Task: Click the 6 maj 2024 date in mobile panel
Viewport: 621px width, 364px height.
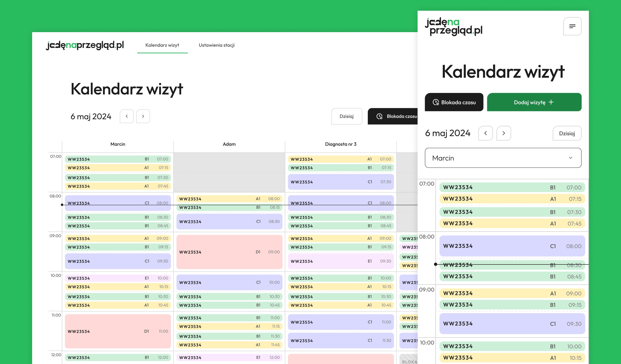Action: click(448, 133)
